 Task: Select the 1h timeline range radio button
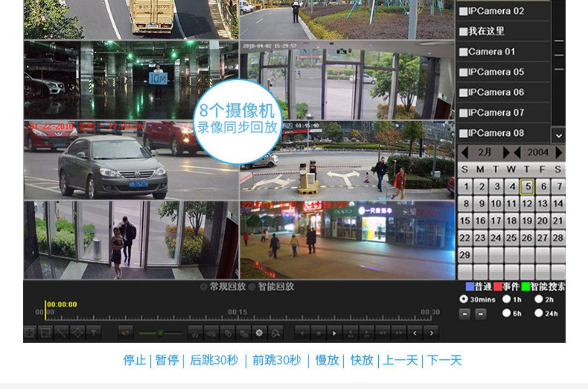[x=506, y=299]
